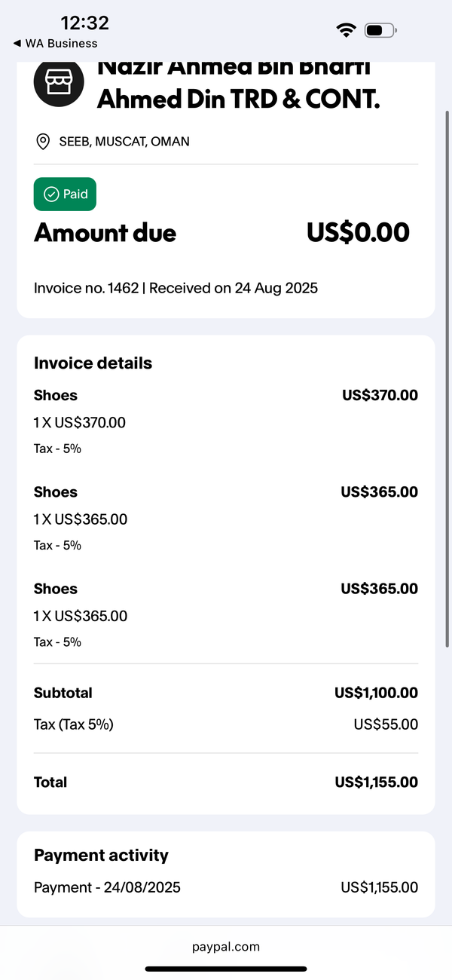Tap the Invoice no. 1462 line
This screenshot has width=452, height=980.
click(176, 288)
